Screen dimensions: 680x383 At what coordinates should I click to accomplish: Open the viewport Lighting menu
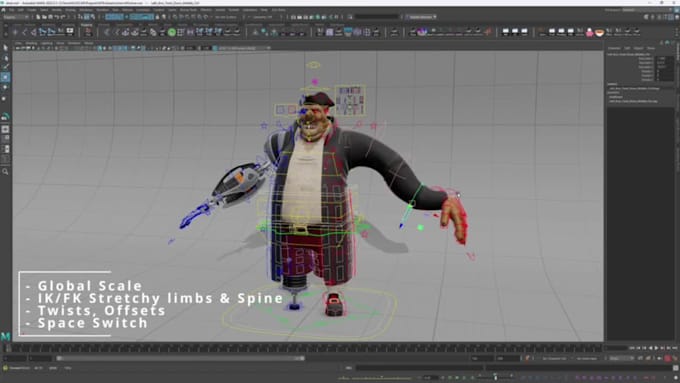(x=46, y=43)
